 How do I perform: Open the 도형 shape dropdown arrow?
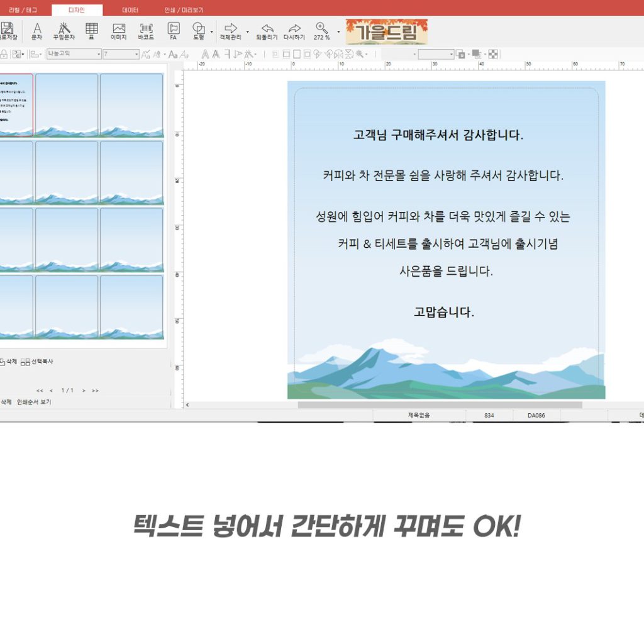pyautogui.click(x=211, y=31)
